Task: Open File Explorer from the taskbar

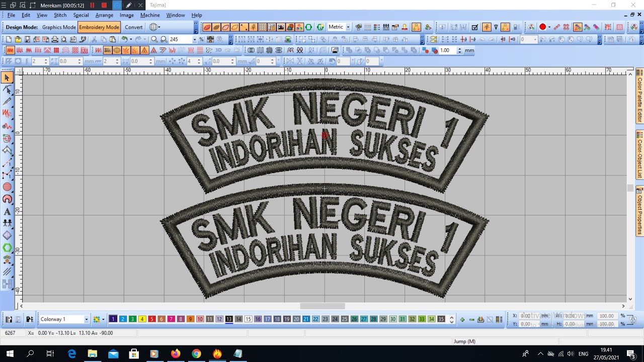Action: pos(92,353)
